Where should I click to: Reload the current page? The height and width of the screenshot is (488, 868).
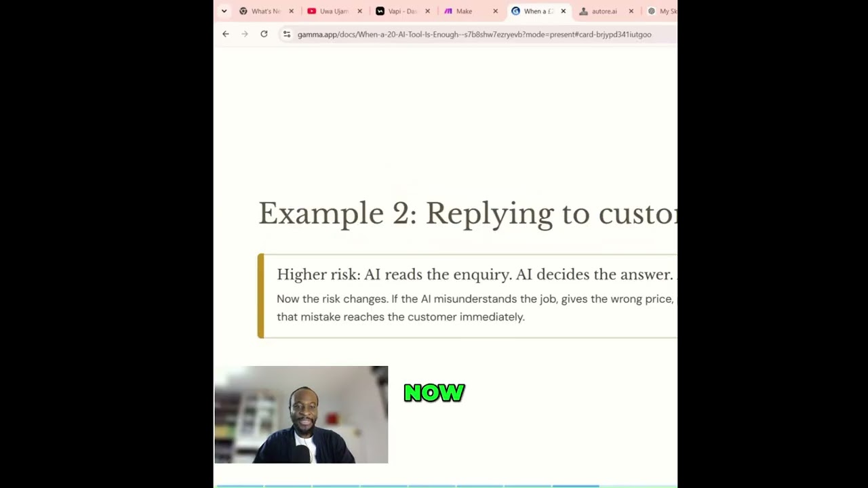click(x=264, y=34)
